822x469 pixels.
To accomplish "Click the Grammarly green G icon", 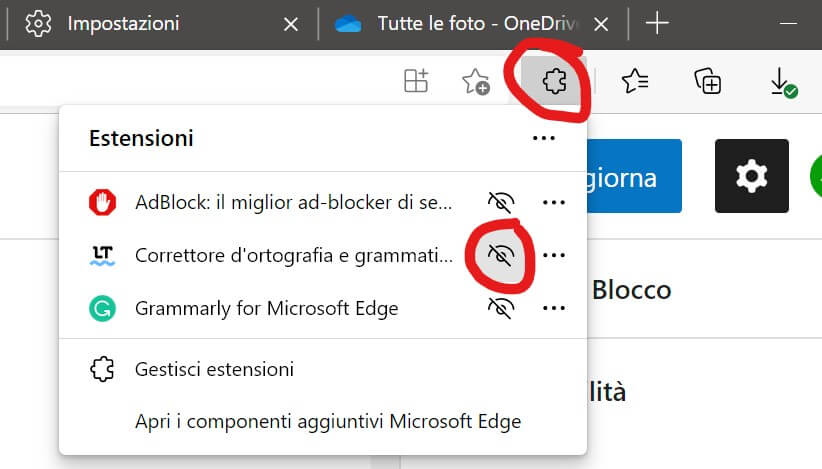I will click(x=103, y=308).
